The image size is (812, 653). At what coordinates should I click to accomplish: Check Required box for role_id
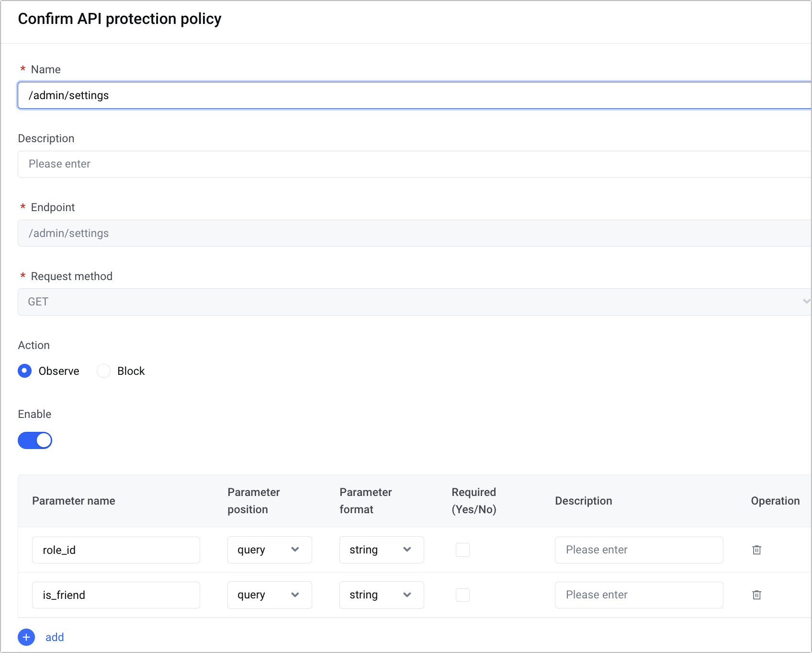point(462,550)
